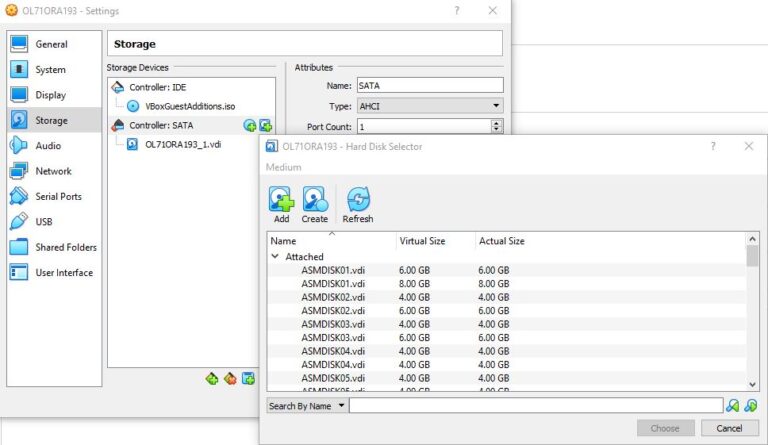The height and width of the screenshot is (445, 768).
Task: Add new storage controller icon
Action: [212, 378]
